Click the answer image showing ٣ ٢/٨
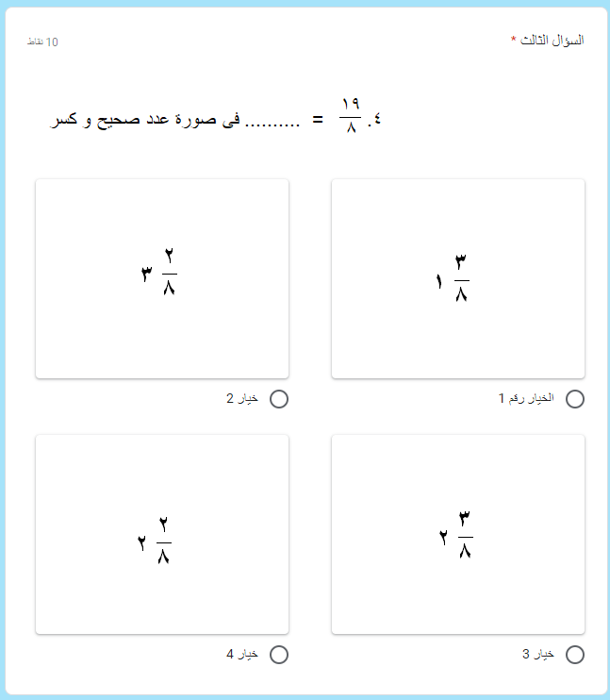 click(x=161, y=279)
